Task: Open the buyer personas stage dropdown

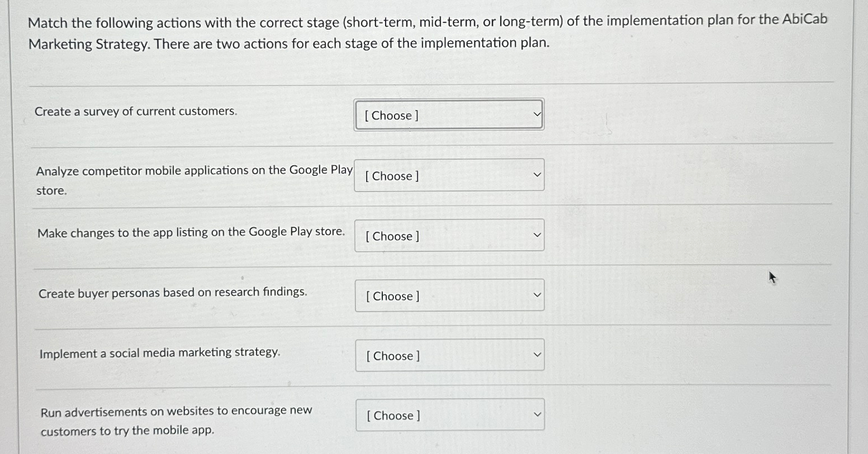Action: click(x=448, y=295)
